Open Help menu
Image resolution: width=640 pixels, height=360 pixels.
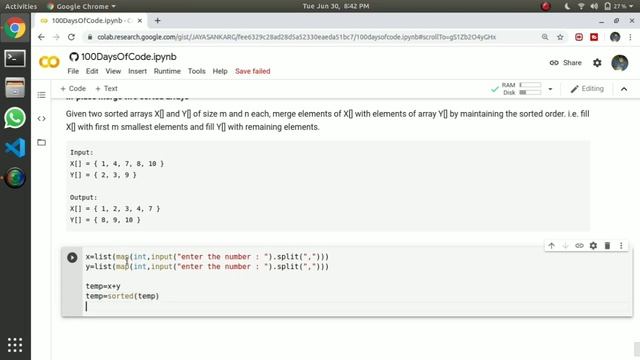[220, 71]
